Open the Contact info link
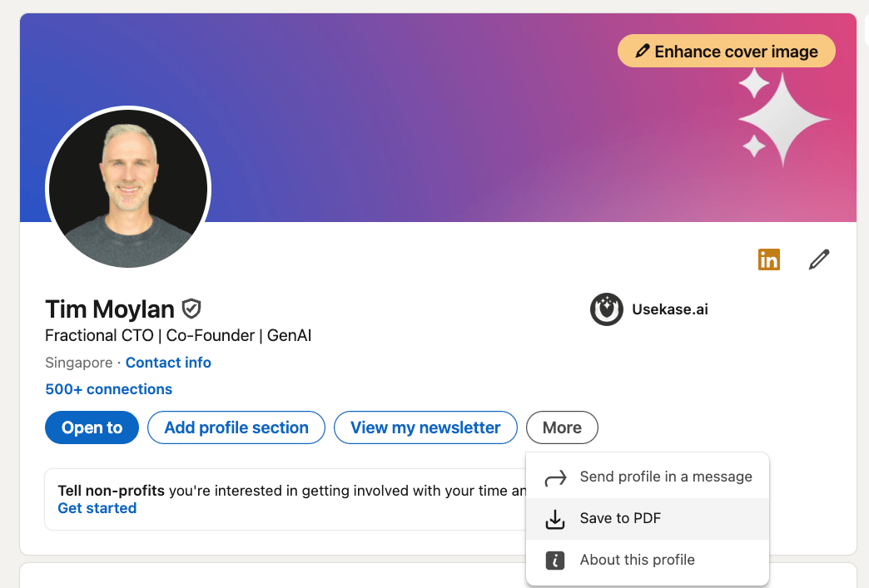The image size is (869, 588). click(x=168, y=363)
